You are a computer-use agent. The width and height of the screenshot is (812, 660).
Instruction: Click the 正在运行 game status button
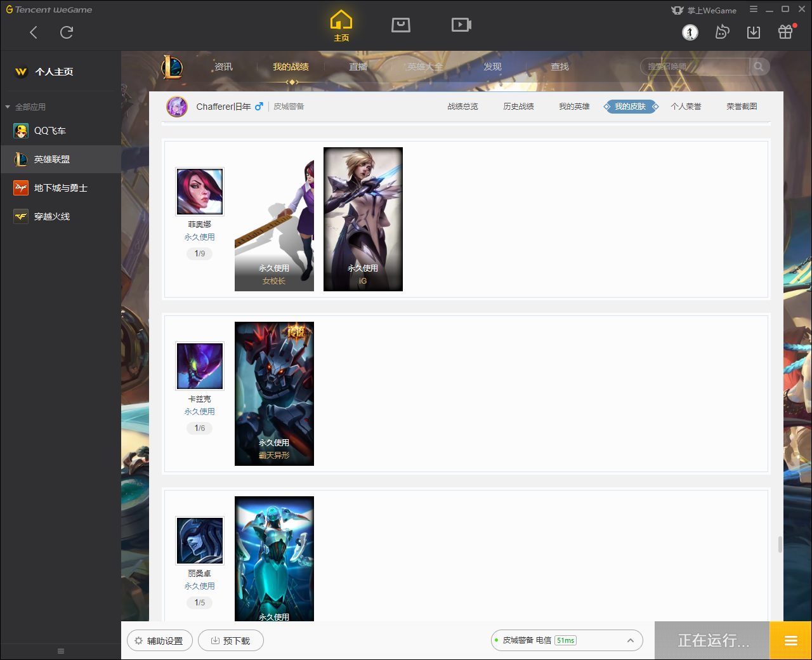(712, 641)
